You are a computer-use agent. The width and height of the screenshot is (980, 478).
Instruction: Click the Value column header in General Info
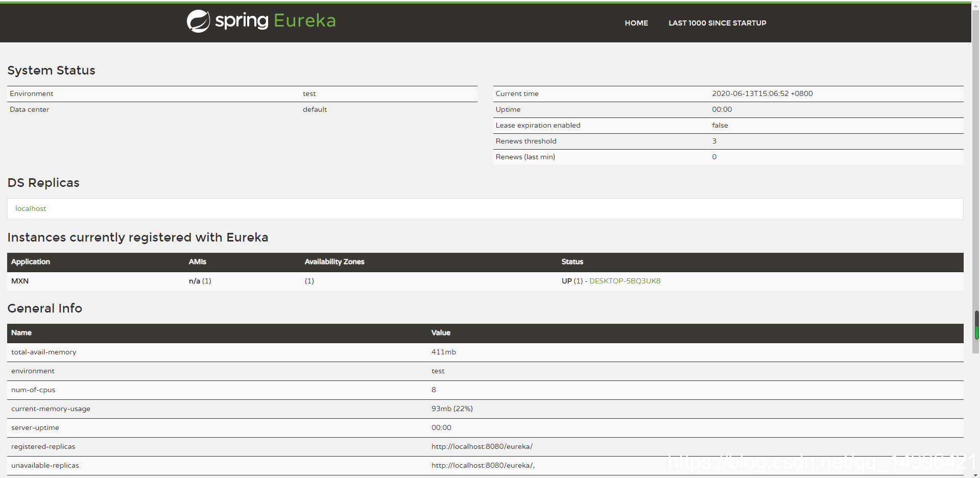click(x=441, y=332)
